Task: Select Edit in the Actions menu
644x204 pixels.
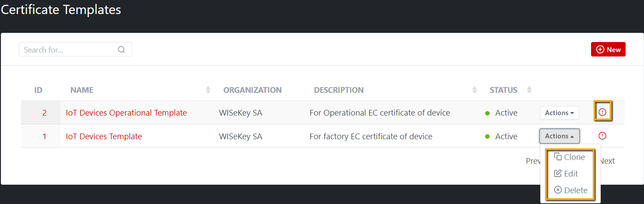Action: tap(566, 174)
